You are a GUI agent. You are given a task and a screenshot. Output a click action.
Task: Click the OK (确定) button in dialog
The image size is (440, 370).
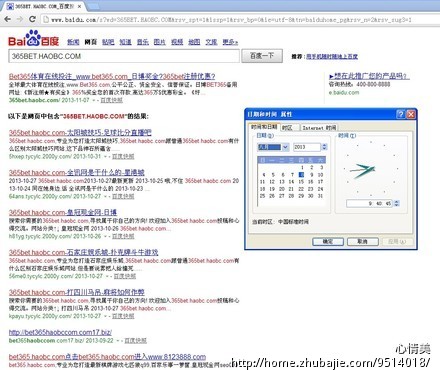(328, 241)
